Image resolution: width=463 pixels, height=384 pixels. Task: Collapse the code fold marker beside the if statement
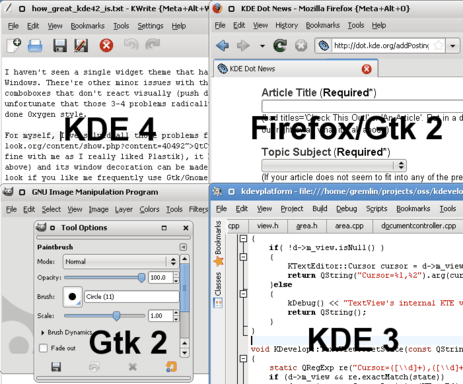(243, 257)
